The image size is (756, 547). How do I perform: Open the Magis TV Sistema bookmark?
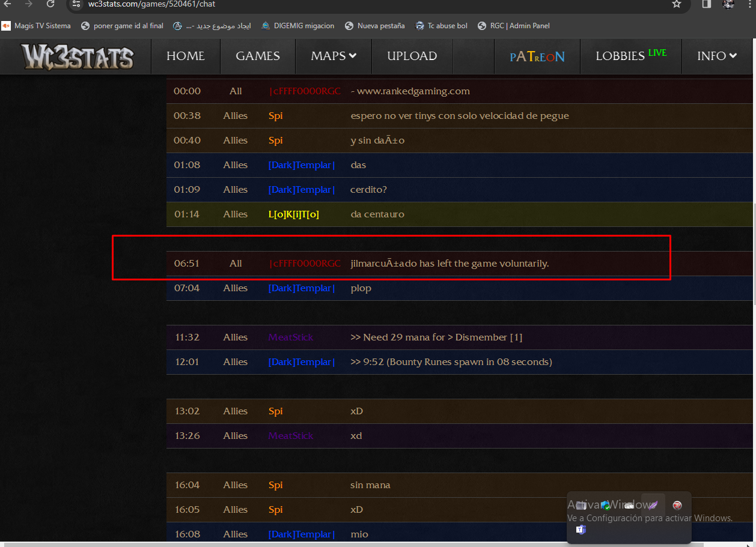36,26
